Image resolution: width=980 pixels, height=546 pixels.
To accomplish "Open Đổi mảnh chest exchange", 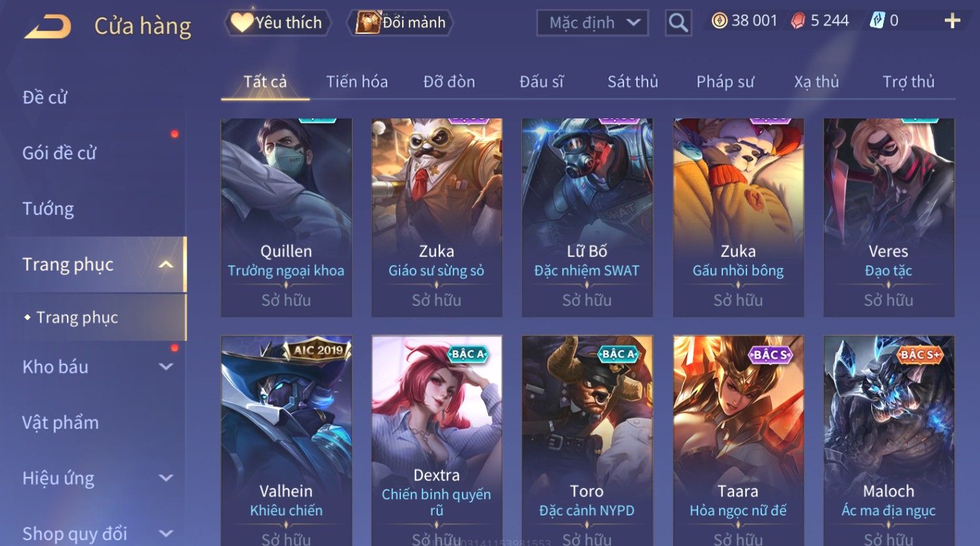I will point(402,23).
